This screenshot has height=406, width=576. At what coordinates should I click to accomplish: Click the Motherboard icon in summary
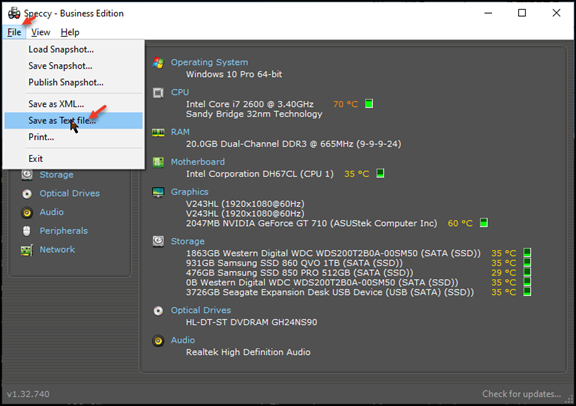(x=158, y=162)
